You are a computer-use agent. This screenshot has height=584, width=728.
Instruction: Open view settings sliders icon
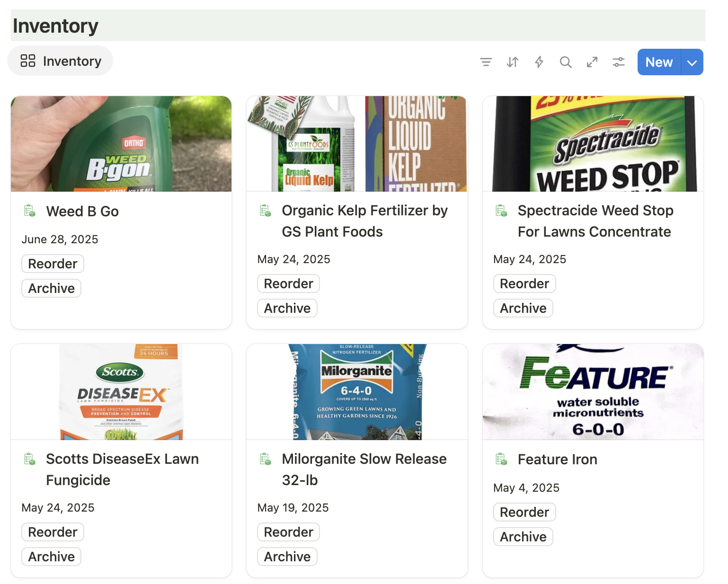pyautogui.click(x=618, y=62)
